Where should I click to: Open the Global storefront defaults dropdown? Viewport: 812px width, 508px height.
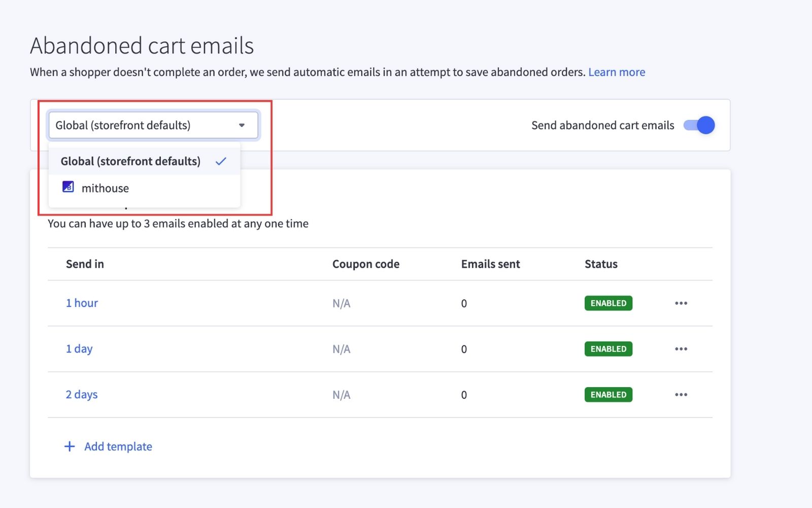coord(153,125)
